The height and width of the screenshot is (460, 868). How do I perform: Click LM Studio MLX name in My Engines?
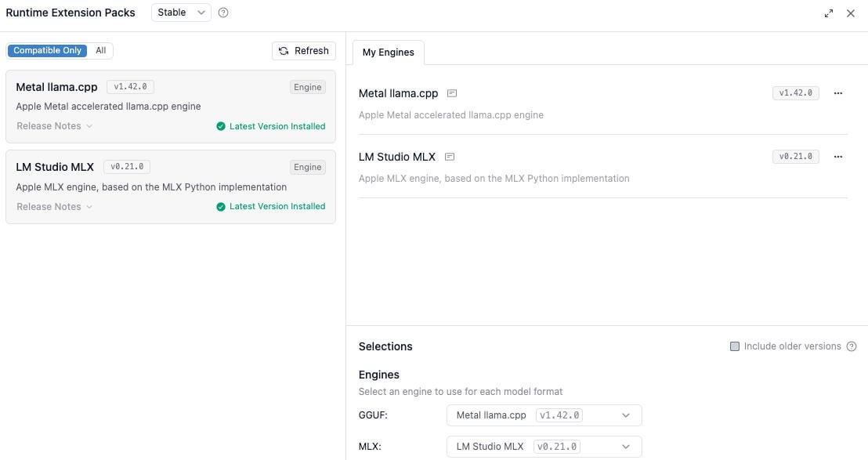397,158
